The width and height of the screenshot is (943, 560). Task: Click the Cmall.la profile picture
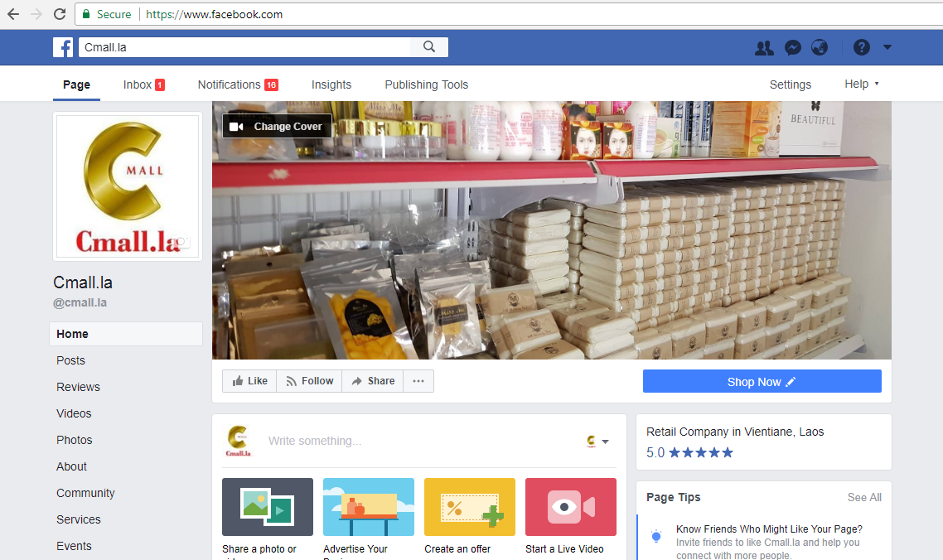[128, 186]
